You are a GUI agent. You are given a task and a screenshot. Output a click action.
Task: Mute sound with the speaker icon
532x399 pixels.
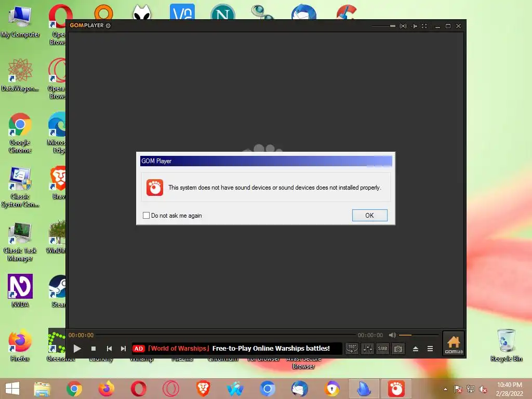392,335
